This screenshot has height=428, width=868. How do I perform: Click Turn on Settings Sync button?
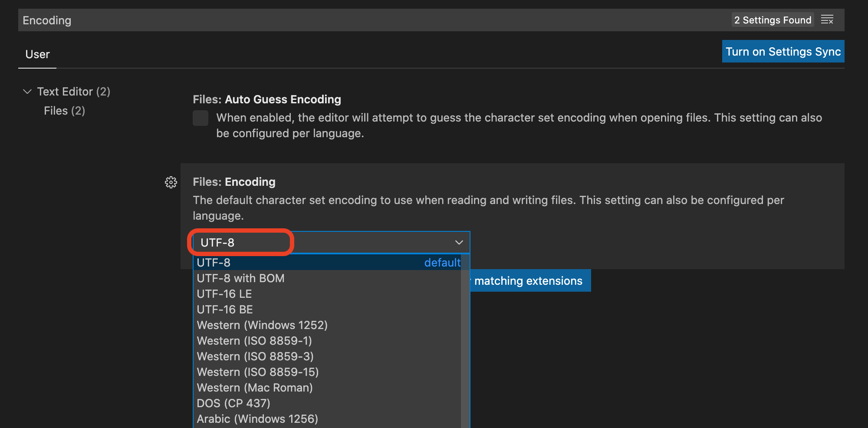click(783, 52)
